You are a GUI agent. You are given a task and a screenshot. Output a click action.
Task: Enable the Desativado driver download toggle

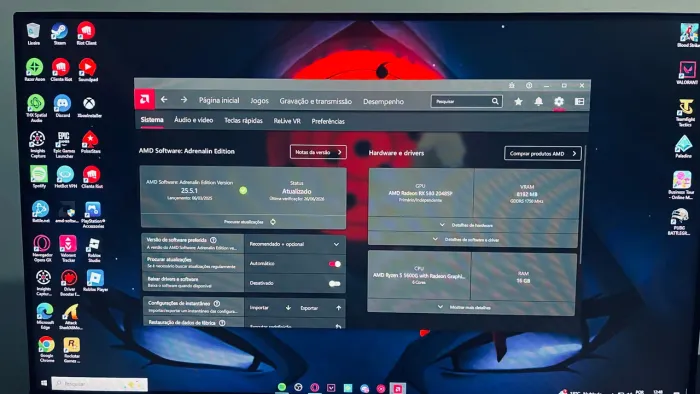tap(334, 283)
